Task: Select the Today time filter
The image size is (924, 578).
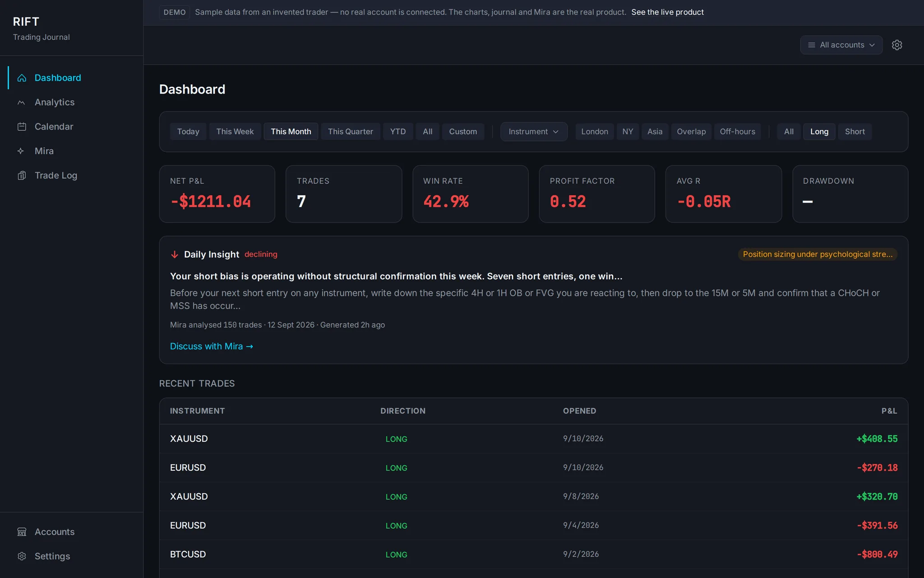Action: coord(188,132)
